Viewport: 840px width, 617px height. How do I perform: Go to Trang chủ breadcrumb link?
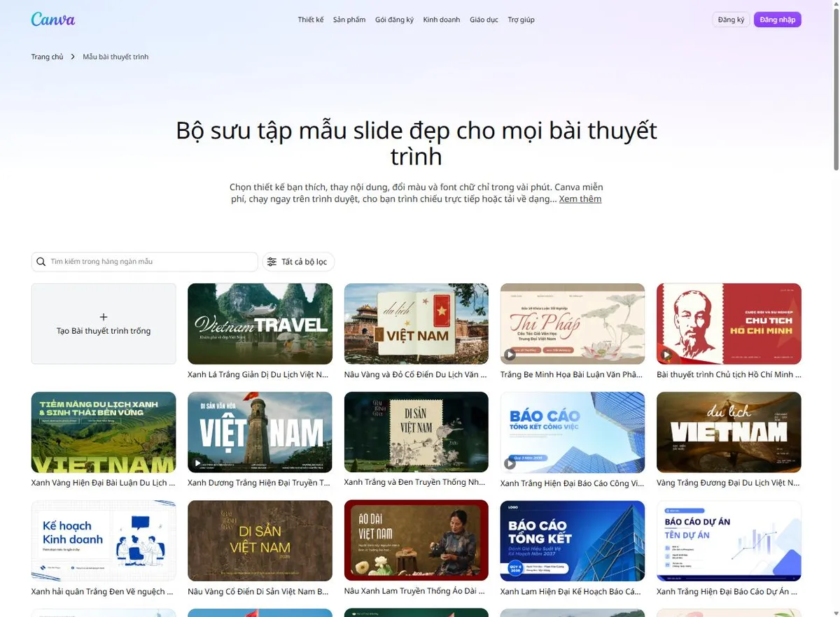tap(47, 57)
